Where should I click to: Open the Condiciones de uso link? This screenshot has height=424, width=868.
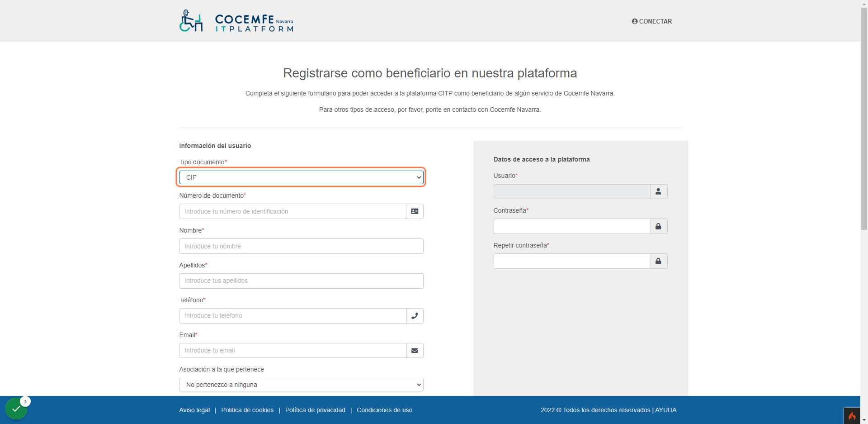pos(385,410)
